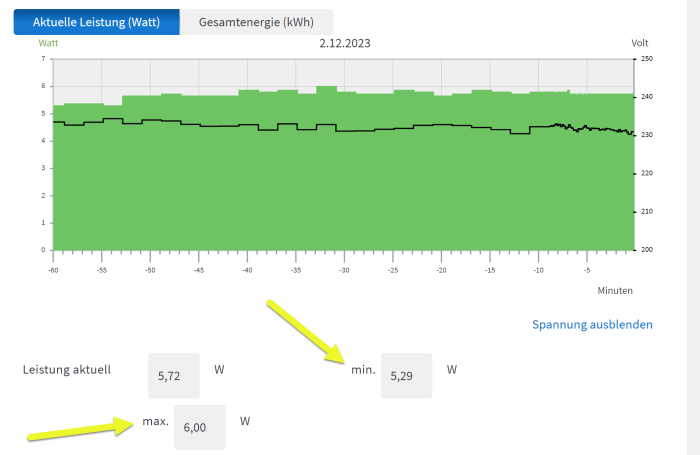Image resolution: width=700 pixels, height=455 pixels.
Task: Click the green Watt axis title
Action: click(48, 43)
